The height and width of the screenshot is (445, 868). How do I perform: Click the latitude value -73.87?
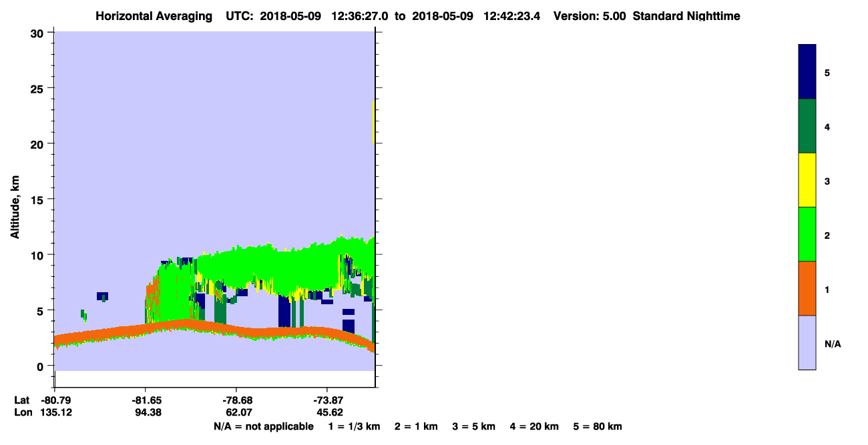[x=328, y=400]
